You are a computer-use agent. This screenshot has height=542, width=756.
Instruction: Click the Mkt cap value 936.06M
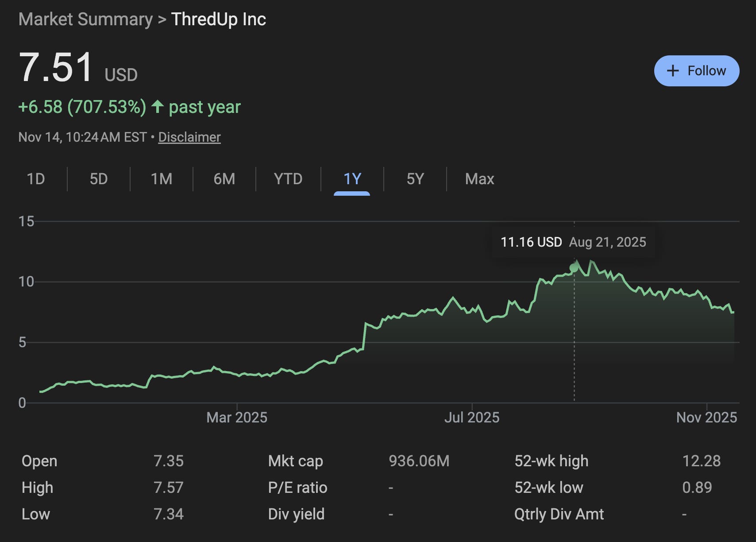(x=419, y=461)
